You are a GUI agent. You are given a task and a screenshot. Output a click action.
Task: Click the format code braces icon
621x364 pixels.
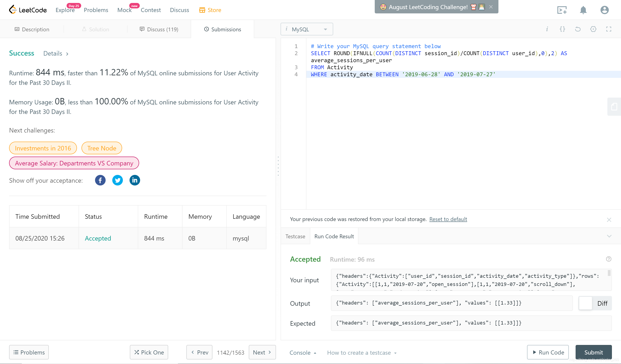coord(562,29)
